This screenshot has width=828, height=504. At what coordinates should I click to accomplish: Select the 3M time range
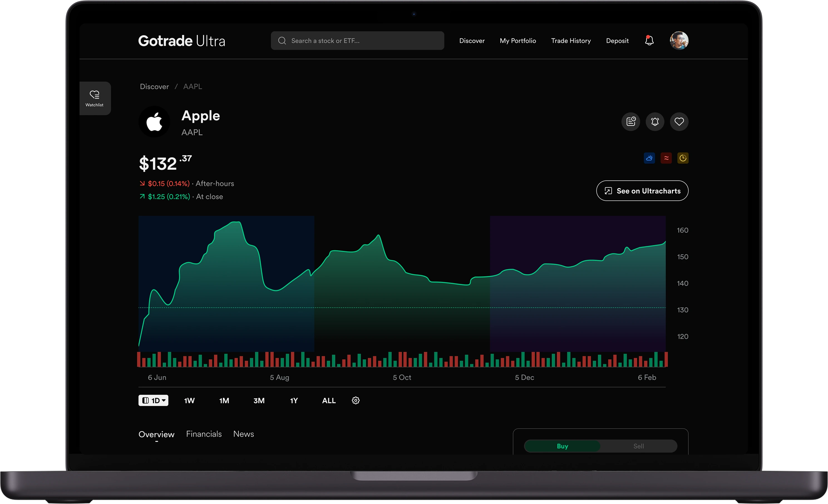[x=259, y=401]
